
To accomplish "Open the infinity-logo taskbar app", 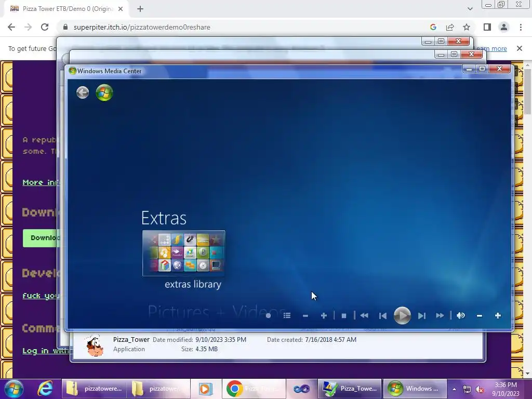I will (x=302, y=389).
